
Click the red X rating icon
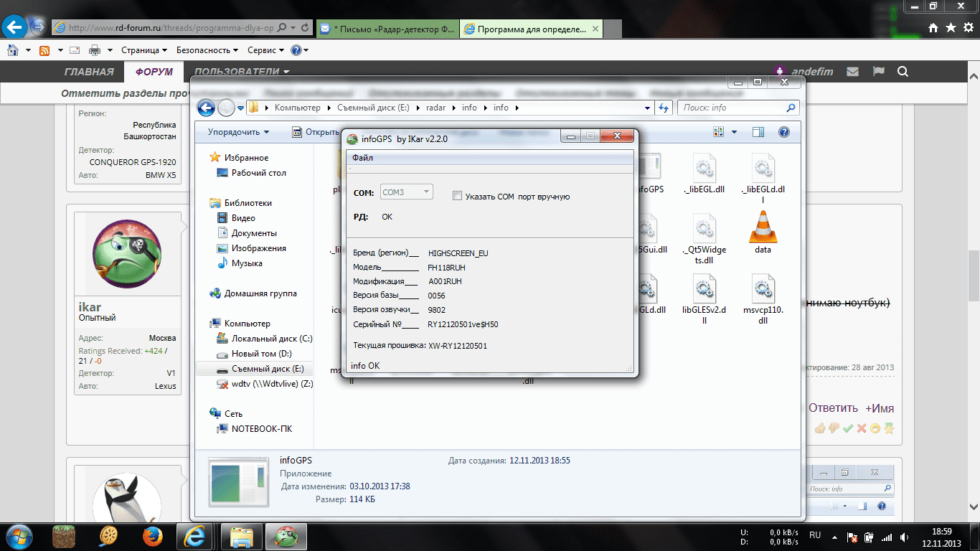(862, 428)
